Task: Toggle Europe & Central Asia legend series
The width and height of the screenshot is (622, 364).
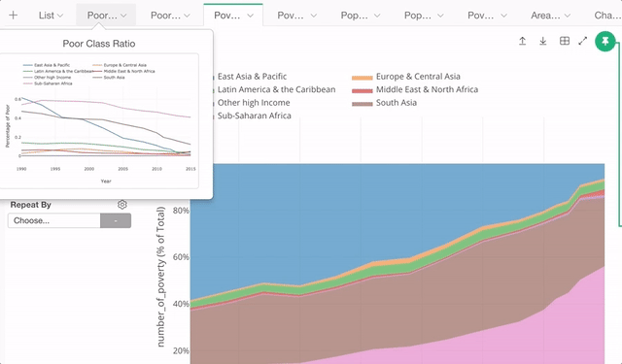Action: [418, 77]
